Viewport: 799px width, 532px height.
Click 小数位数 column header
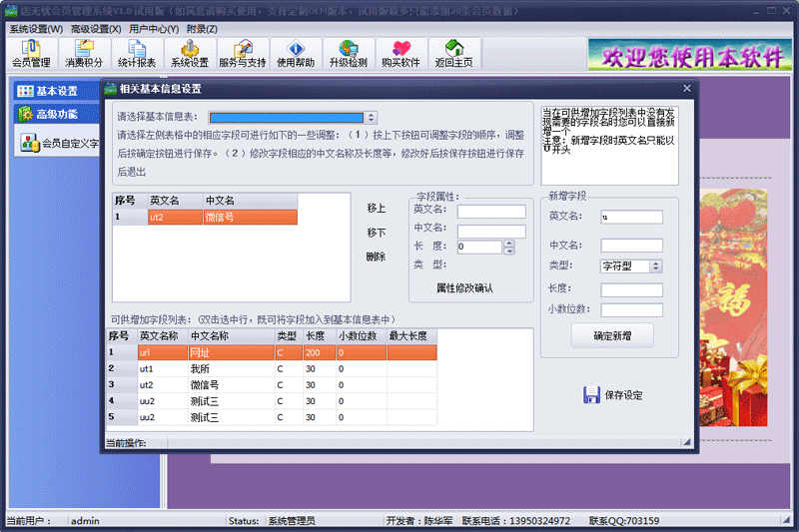point(362,336)
